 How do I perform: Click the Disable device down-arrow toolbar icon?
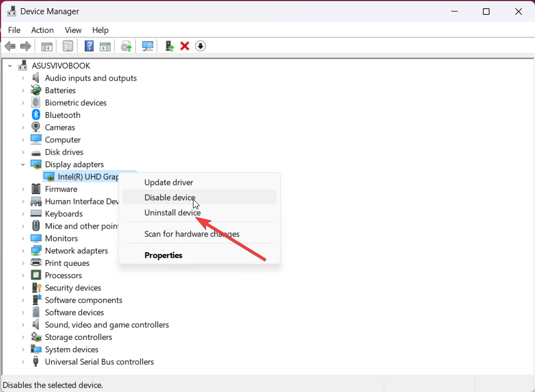(x=201, y=46)
